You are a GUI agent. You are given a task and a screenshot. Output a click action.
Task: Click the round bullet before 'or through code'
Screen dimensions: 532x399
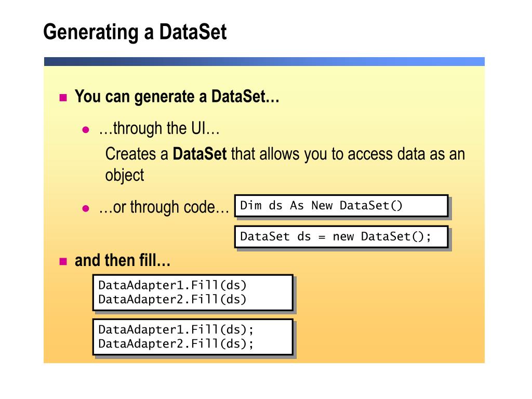point(86,208)
